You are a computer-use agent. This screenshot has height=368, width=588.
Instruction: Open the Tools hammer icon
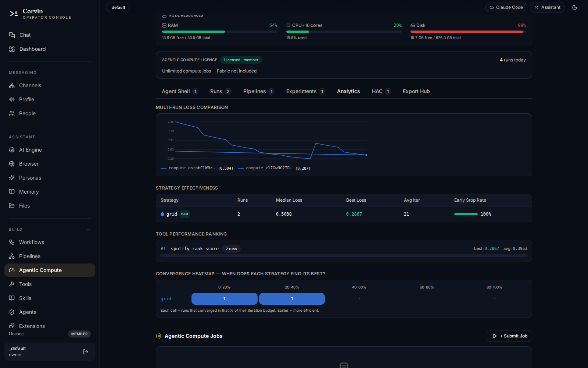pos(12,284)
